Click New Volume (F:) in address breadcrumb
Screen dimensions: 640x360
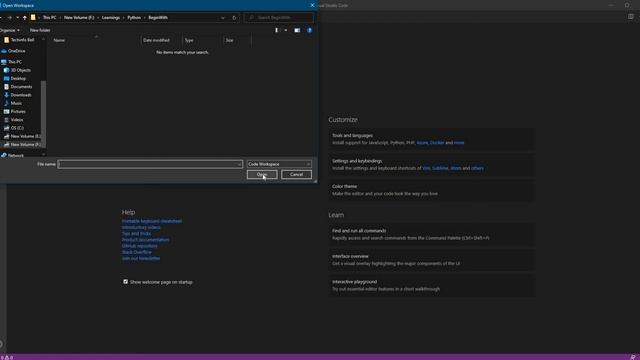79,18
